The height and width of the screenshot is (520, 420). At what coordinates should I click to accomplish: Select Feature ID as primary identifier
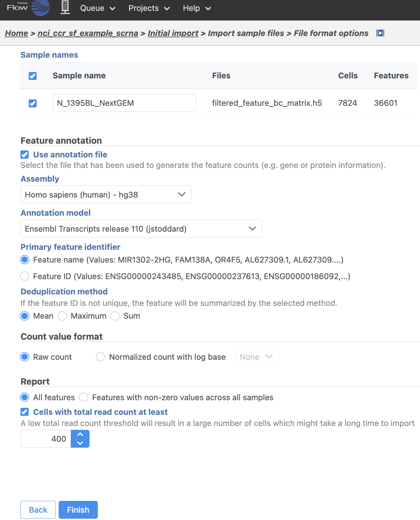click(x=25, y=276)
